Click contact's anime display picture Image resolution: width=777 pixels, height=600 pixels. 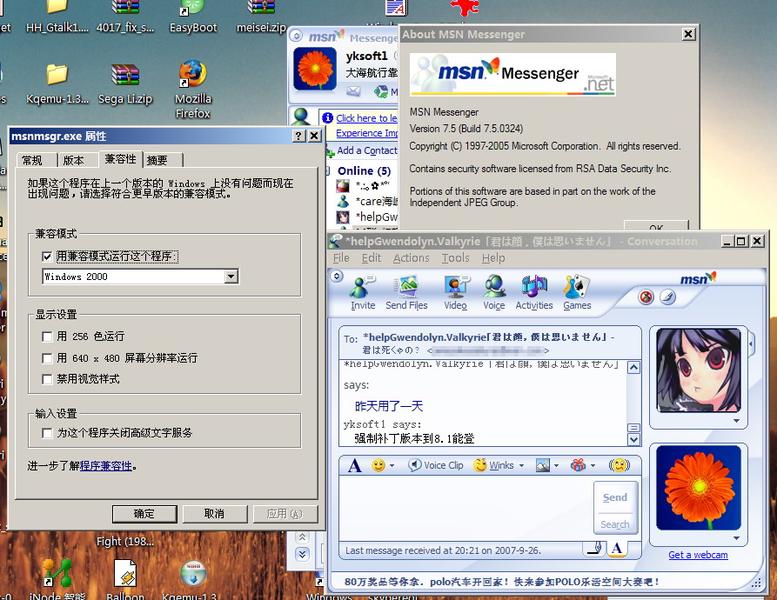[698, 370]
